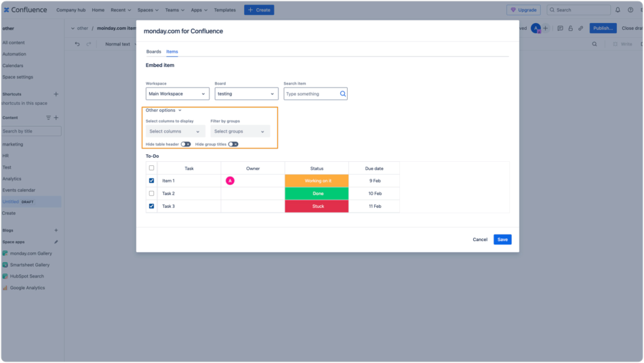Open Space settings link

point(18,77)
